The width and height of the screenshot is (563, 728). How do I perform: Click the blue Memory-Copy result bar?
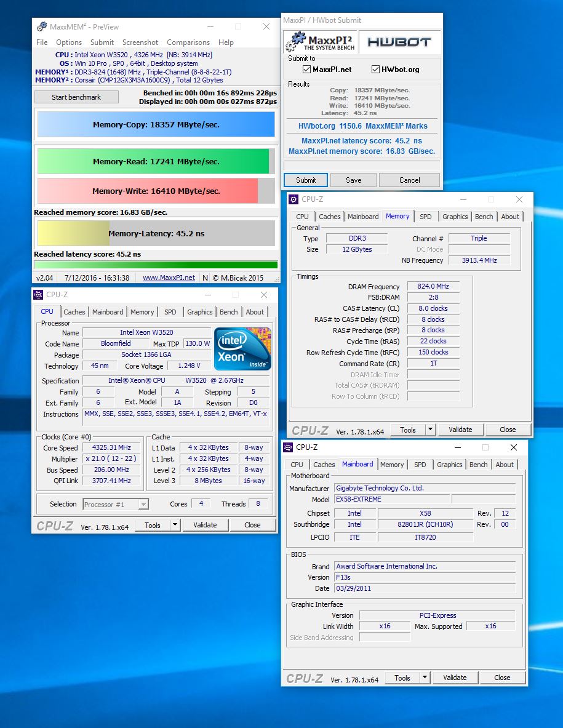click(x=156, y=124)
